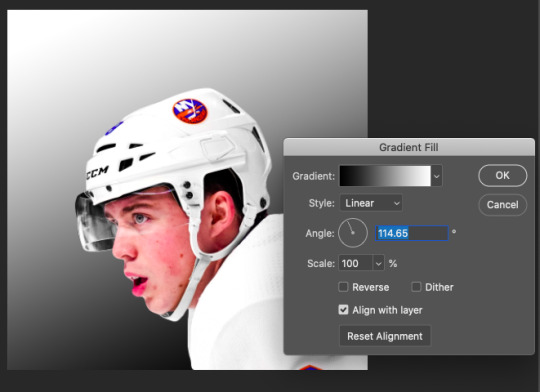Click the Scale input field showing 100

(x=355, y=263)
